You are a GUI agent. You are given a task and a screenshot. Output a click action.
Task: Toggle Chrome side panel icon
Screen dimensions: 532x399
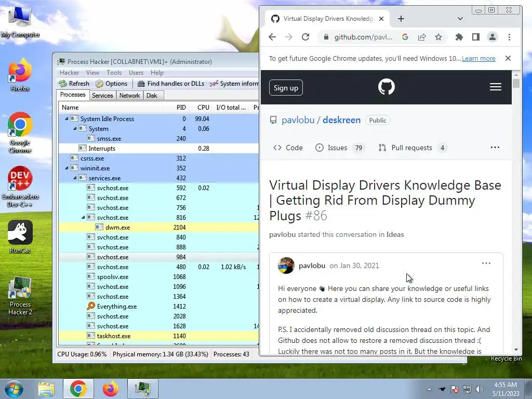click(476, 37)
